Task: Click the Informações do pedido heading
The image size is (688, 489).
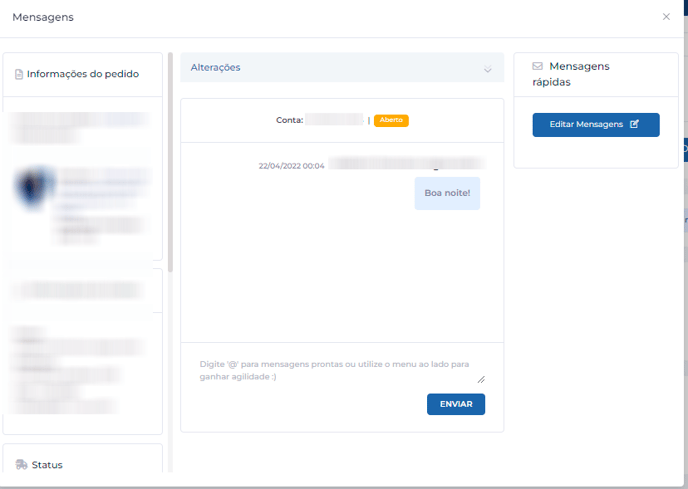Action: pos(83,74)
